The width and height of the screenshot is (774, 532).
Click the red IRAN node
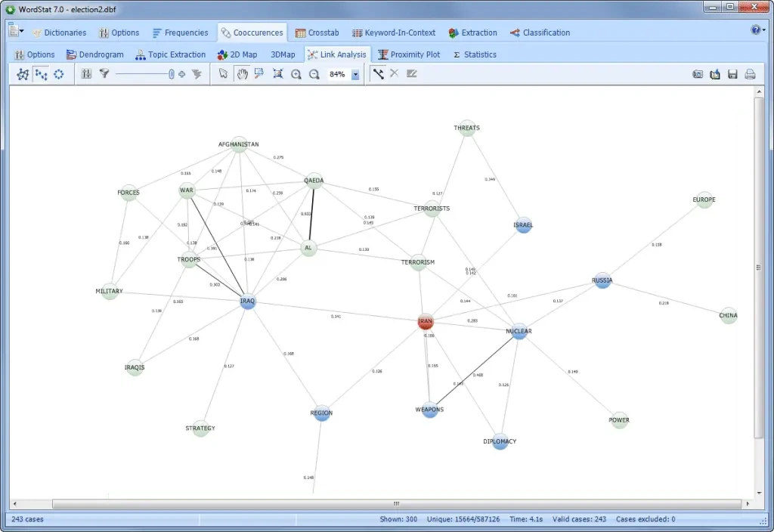425,322
